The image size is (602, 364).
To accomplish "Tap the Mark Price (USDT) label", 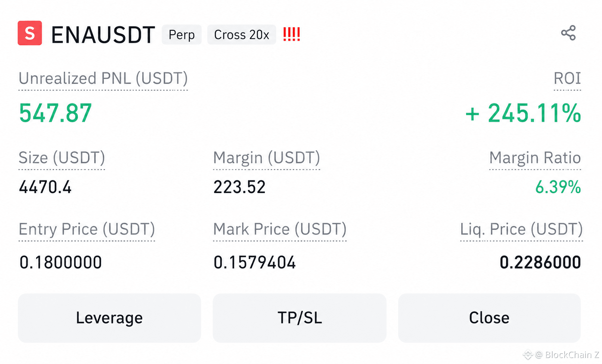I will tap(280, 229).
